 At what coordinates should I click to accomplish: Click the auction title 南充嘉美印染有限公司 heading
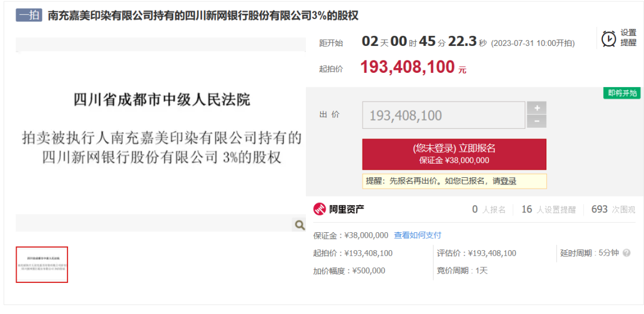click(203, 16)
